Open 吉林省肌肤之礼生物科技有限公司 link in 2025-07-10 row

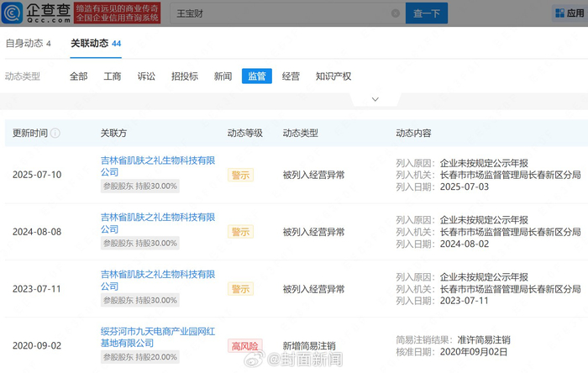[x=158, y=165]
